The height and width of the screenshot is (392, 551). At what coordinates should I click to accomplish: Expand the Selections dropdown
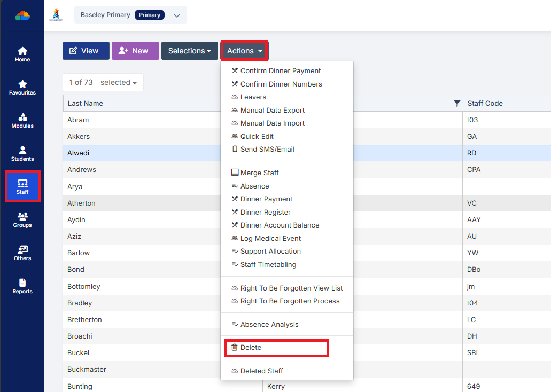click(x=190, y=50)
